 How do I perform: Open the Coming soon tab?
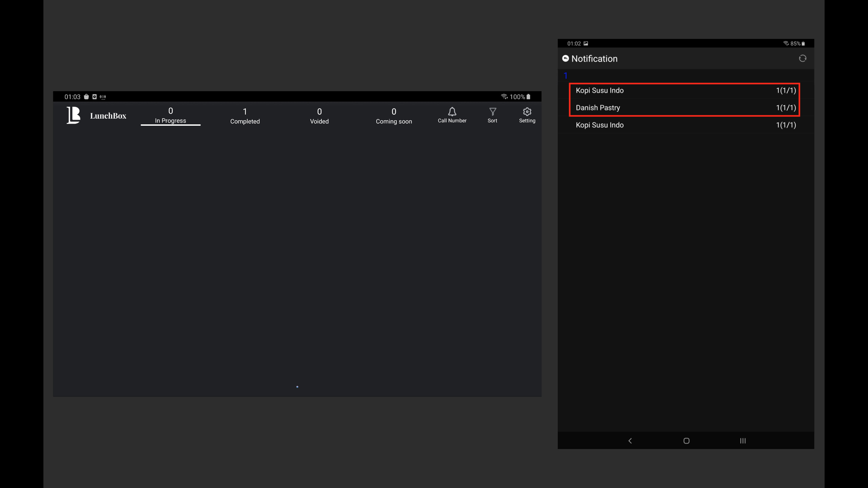[394, 116]
